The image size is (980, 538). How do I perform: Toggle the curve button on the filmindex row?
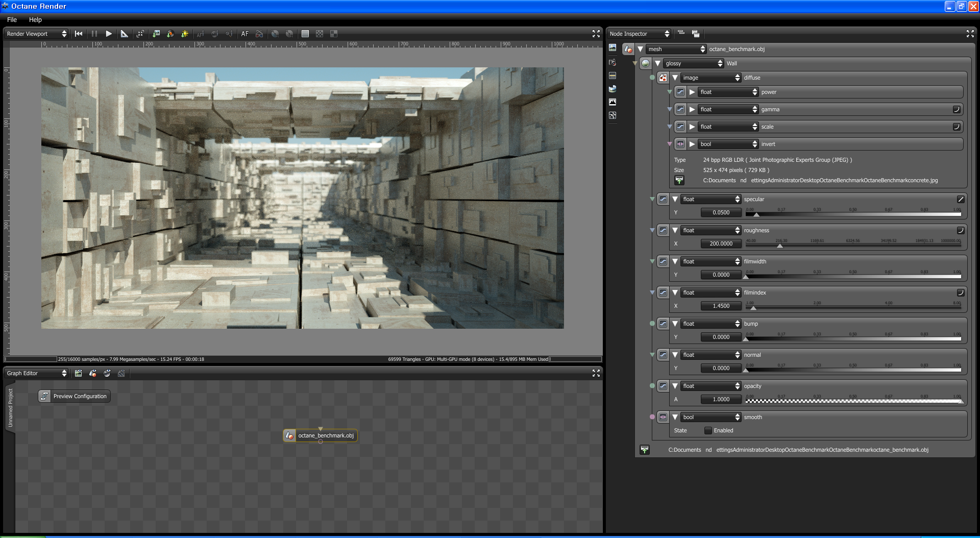pos(960,292)
